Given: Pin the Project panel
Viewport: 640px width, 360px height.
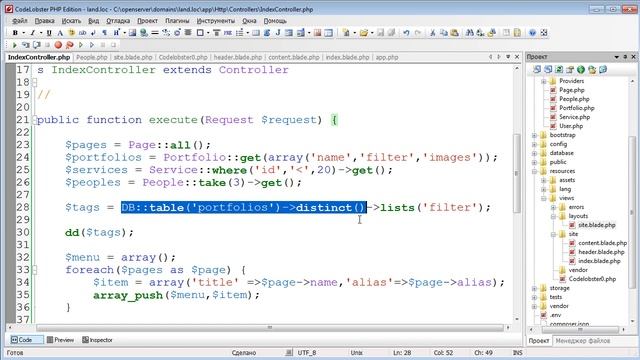Looking at the screenshot, I should (x=625, y=57).
